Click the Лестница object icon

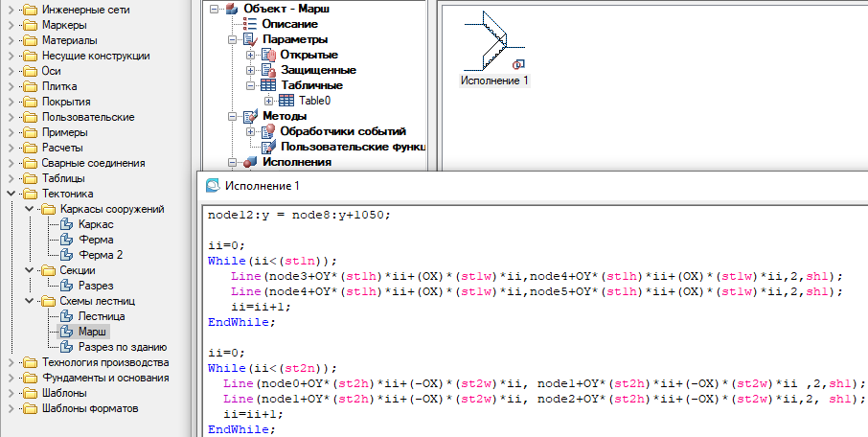click(66, 316)
